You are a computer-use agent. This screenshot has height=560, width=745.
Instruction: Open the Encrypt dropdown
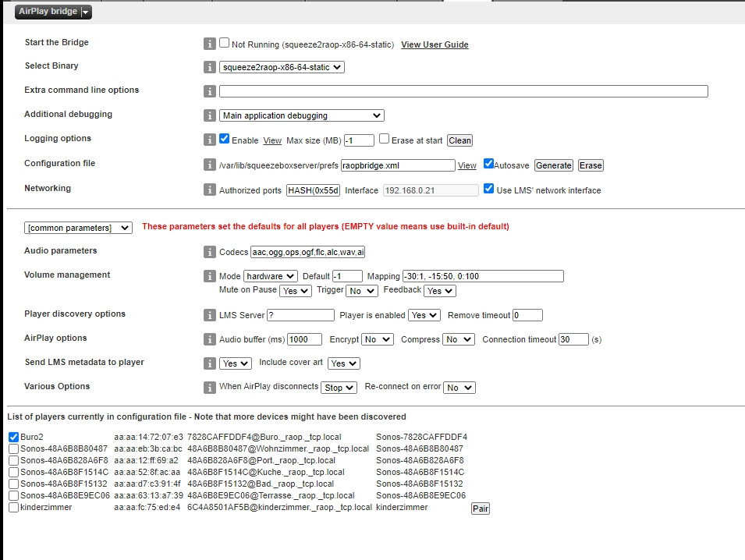tap(378, 339)
